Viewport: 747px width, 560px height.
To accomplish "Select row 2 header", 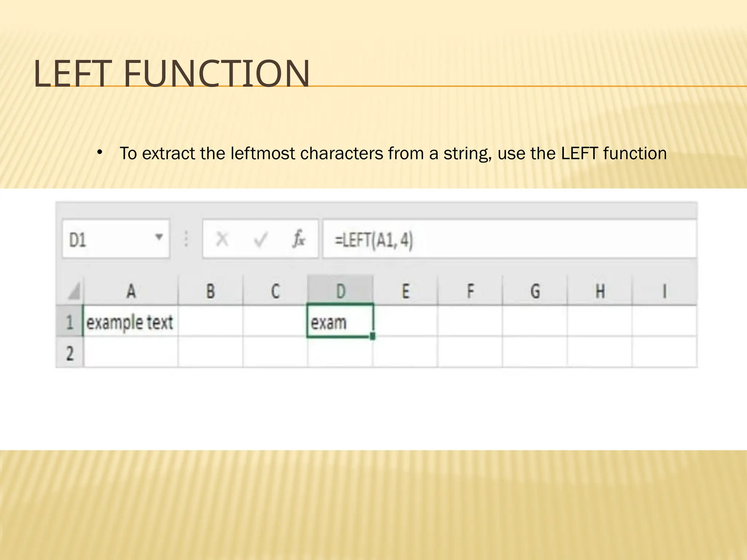I will coord(70,352).
